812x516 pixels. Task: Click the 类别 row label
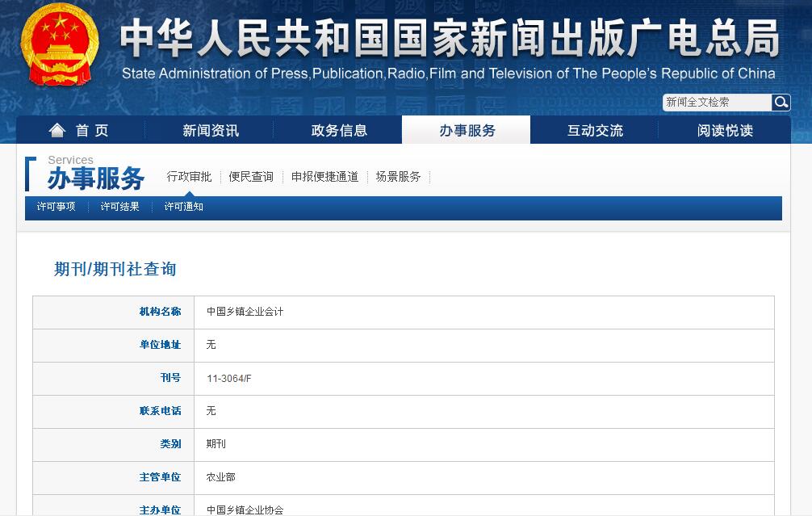(170, 444)
